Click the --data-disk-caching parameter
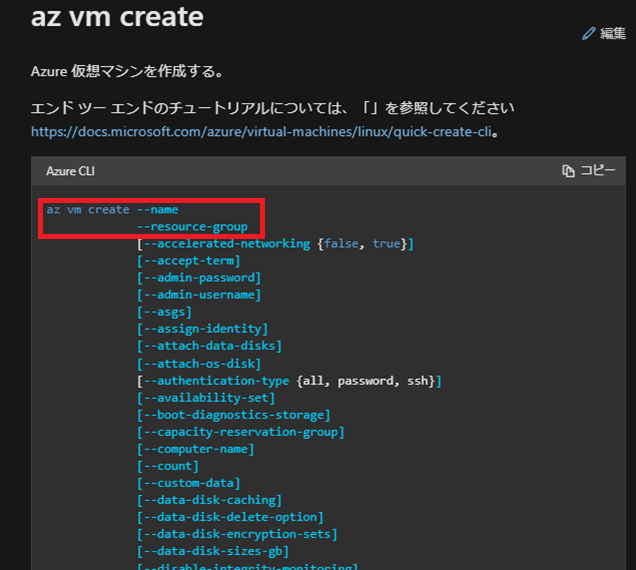 click(209, 500)
